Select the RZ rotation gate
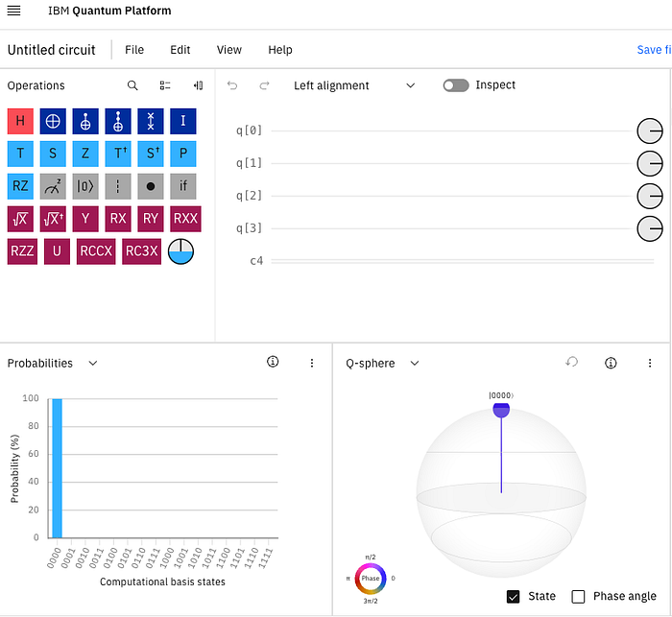This screenshot has height=617, width=672. point(20,186)
